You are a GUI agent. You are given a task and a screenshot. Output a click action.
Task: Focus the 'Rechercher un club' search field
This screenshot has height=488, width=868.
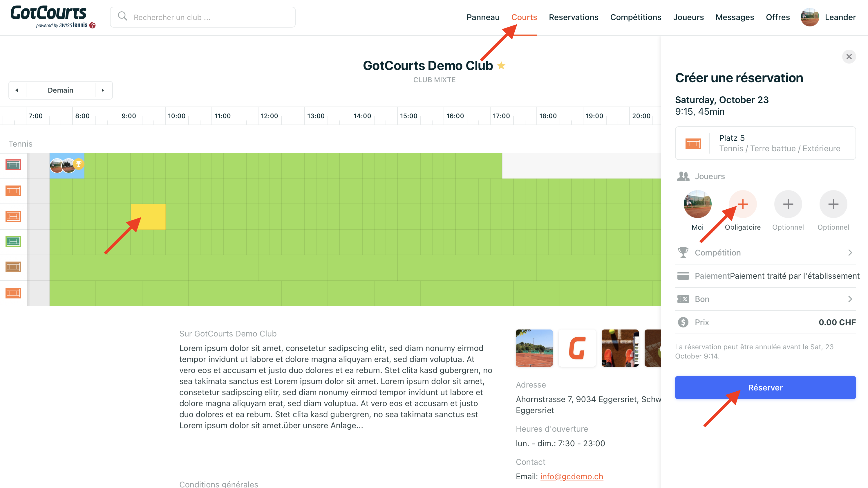point(202,17)
